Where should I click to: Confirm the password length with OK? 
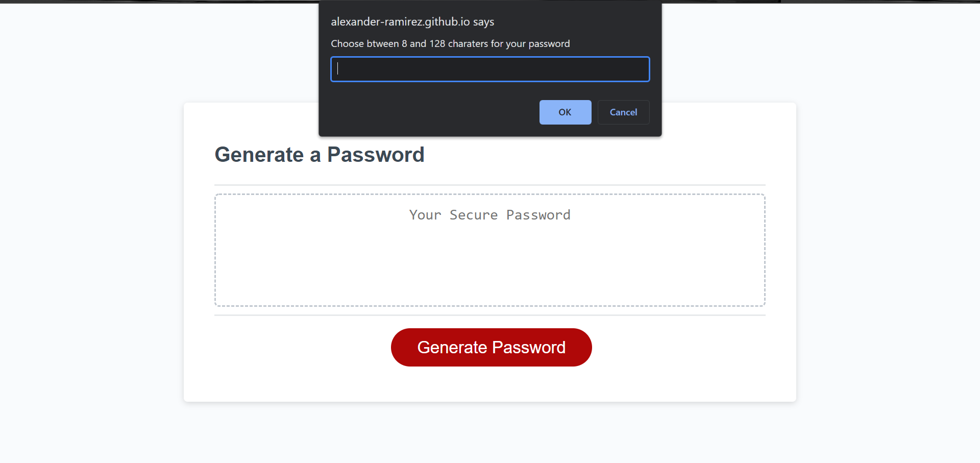[565, 112]
